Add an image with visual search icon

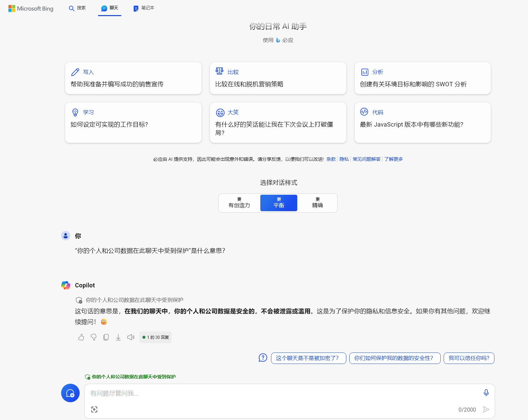[x=94, y=410]
